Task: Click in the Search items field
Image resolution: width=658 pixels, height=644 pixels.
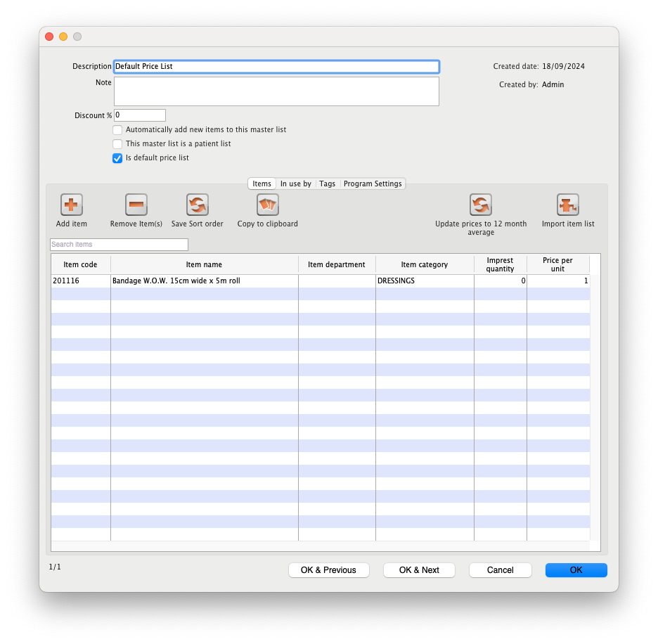Action: coord(119,245)
